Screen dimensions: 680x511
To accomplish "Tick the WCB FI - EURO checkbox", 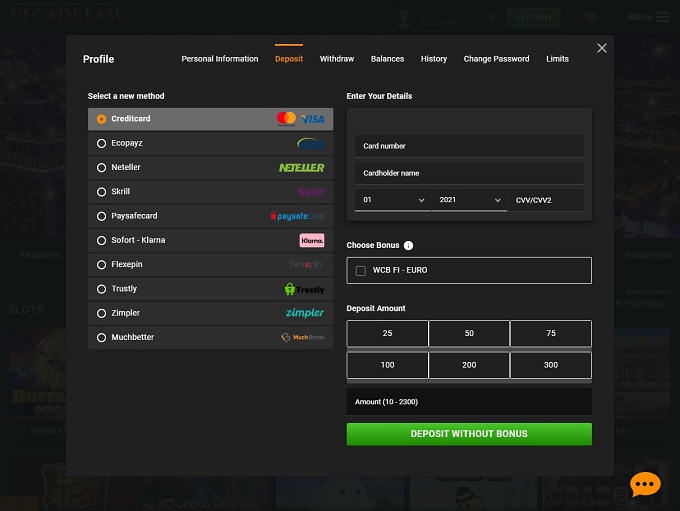I will pos(361,271).
